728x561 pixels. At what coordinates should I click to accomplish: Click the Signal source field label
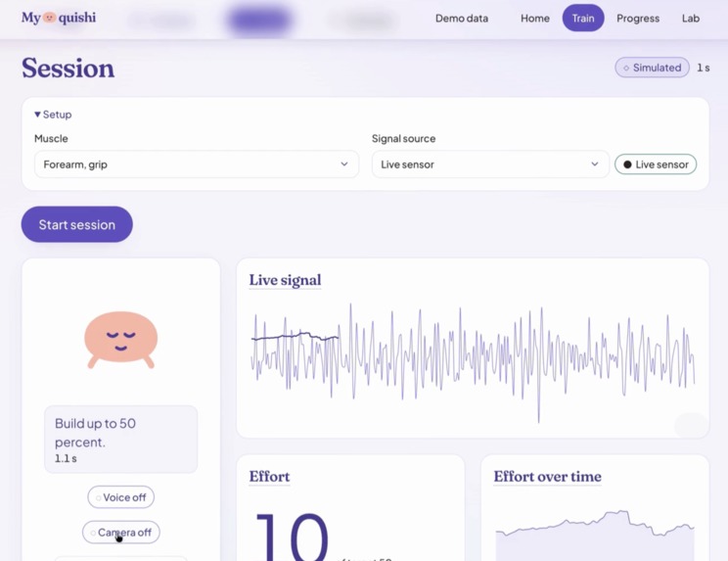pos(403,138)
